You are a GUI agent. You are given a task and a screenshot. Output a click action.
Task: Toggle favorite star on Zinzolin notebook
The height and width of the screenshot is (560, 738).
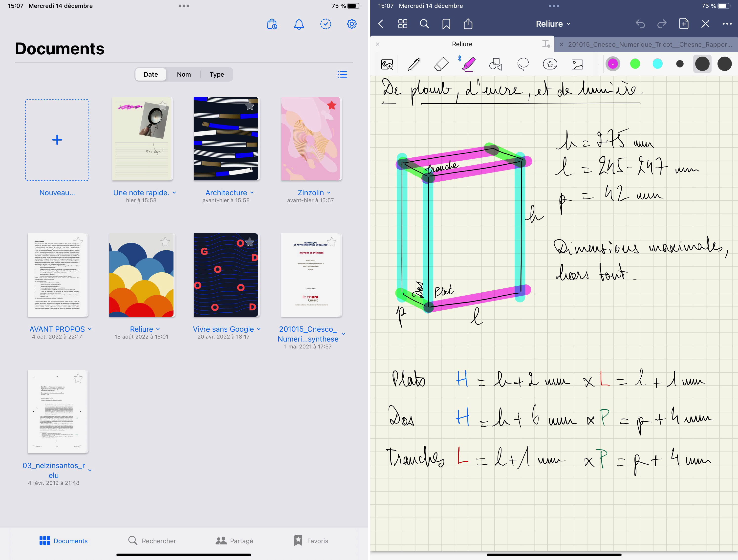(331, 106)
